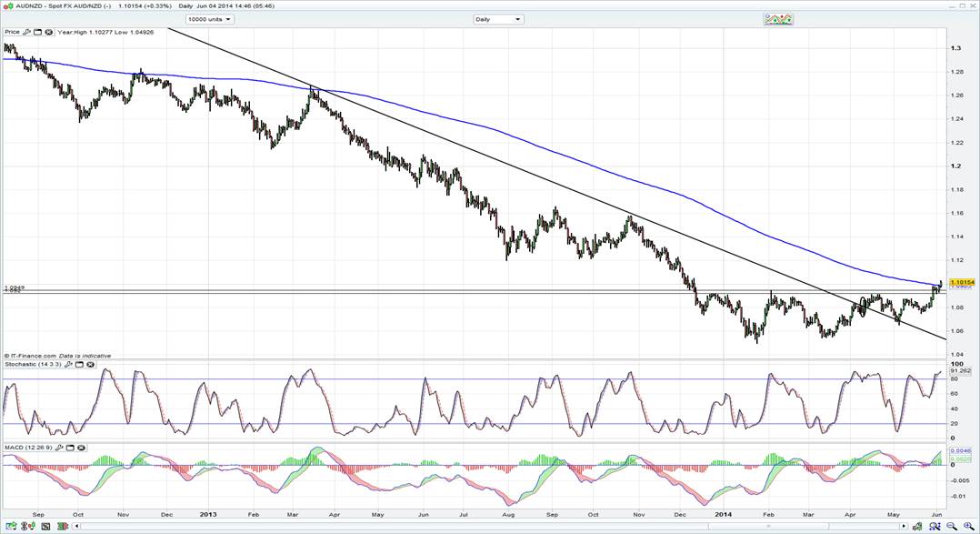Maximize the Price panel window icon

(38, 32)
